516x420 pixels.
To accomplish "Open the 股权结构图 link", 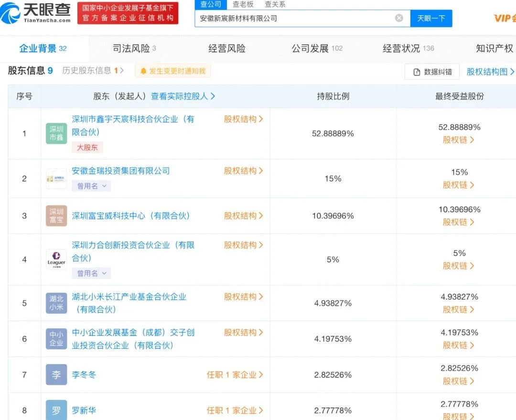I will [x=490, y=72].
